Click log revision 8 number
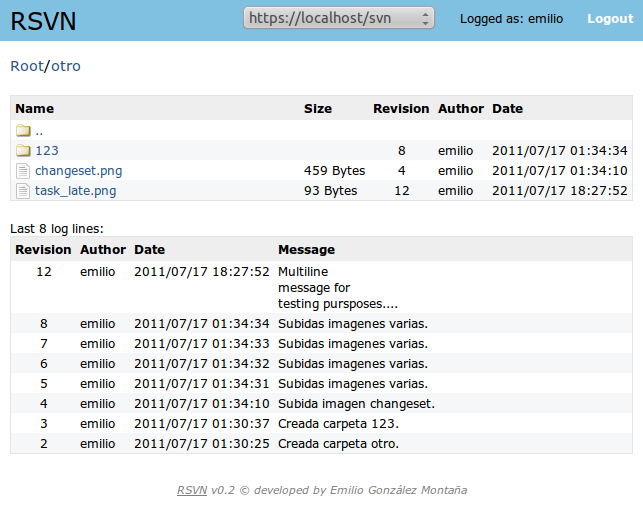643x511 pixels. 44,324
